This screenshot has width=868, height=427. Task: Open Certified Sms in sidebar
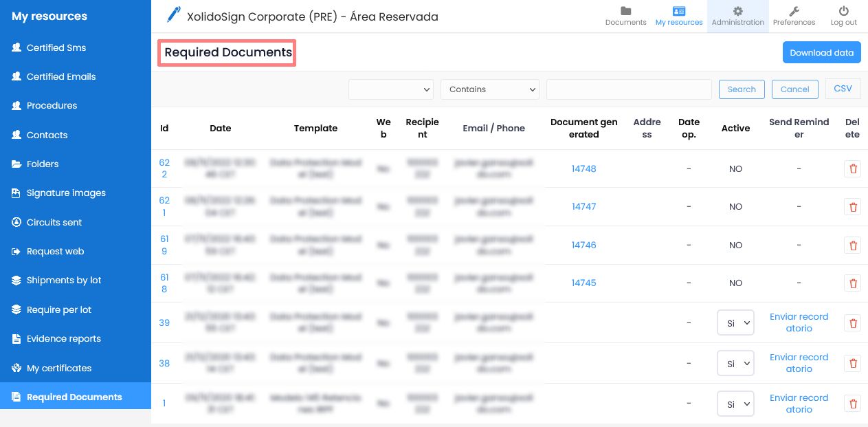coord(56,48)
